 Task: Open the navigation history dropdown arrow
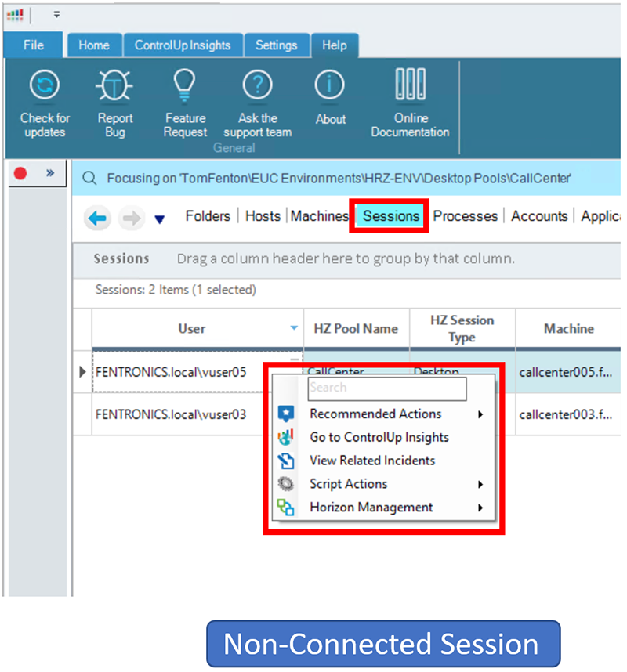(x=160, y=219)
